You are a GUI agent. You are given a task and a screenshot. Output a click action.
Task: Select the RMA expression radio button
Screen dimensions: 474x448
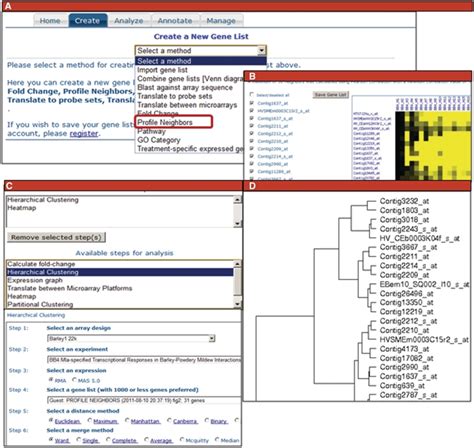point(51,379)
